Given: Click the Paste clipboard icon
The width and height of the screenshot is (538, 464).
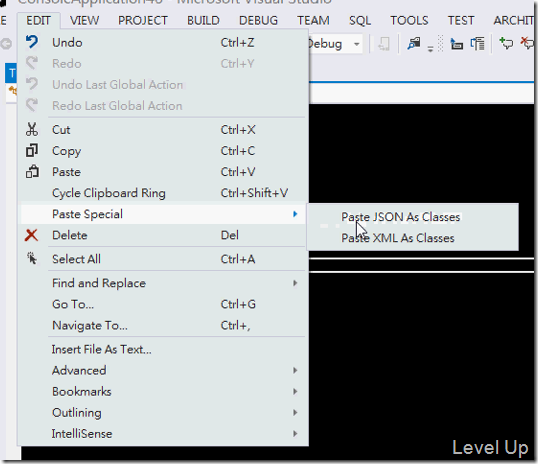Looking at the screenshot, I should pyautogui.click(x=32, y=172).
